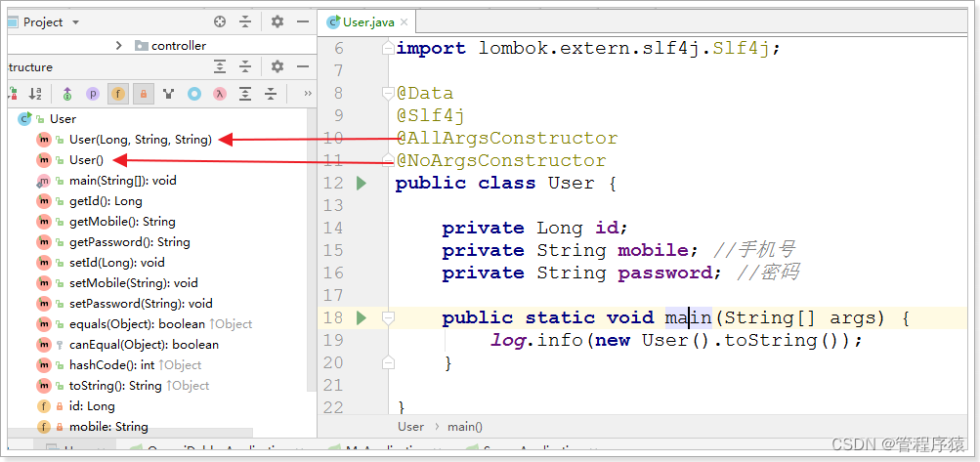980x462 pixels.
Task: Click the fold end marker at line 20
Action: click(x=388, y=363)
